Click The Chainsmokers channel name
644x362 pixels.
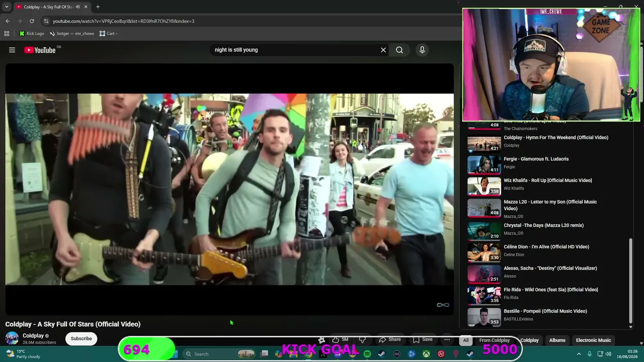tap(521, 129)
